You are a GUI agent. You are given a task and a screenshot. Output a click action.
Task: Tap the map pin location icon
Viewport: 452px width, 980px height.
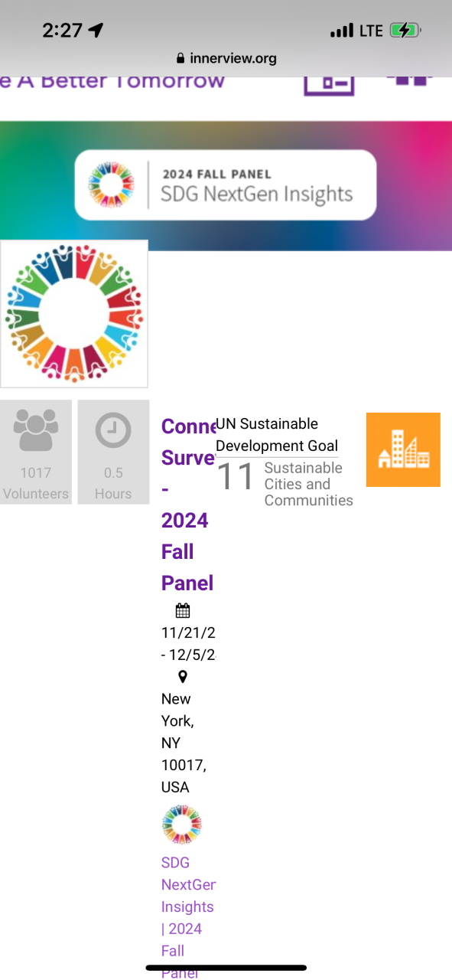pyautogui.click(x=182, y=677)
